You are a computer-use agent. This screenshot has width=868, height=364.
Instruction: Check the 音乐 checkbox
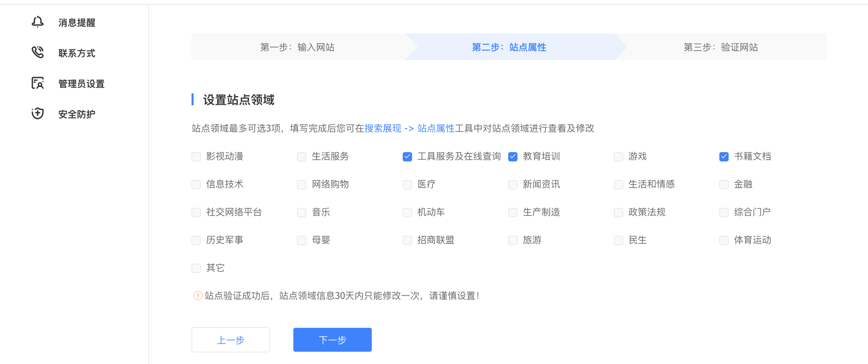tap(302, 213)
